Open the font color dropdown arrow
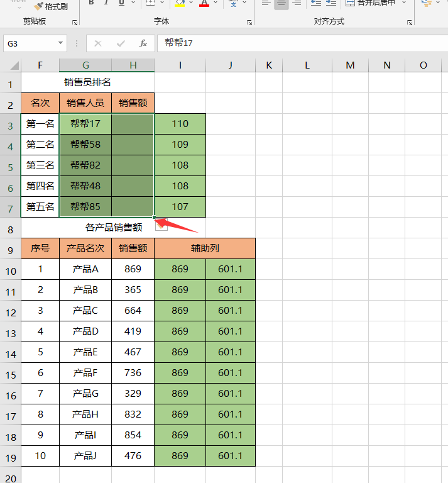Screen dimensions: 448x483 click(x=216, y=3)
